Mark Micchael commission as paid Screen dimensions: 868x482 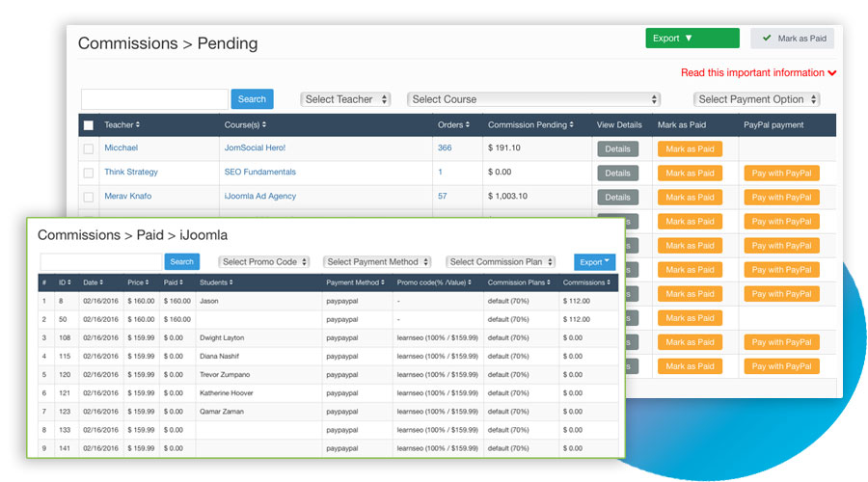(x=690, y=148)
